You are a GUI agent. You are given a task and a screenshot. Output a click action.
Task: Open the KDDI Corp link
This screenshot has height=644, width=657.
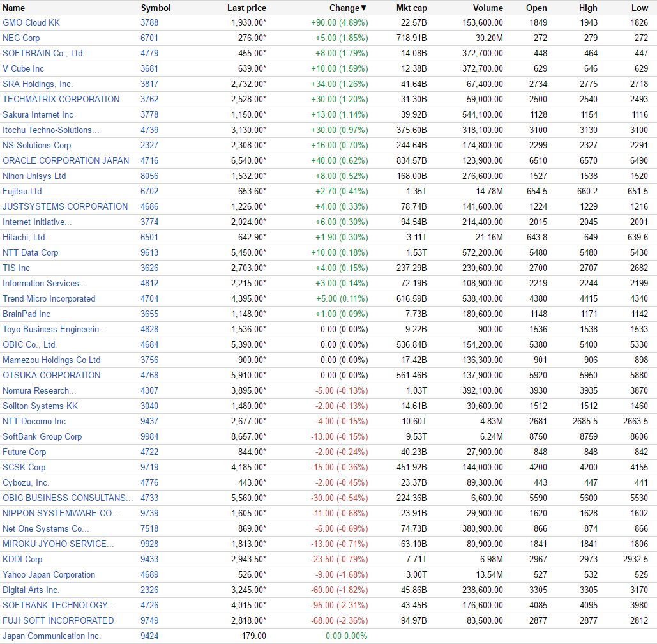pos(22,559)
